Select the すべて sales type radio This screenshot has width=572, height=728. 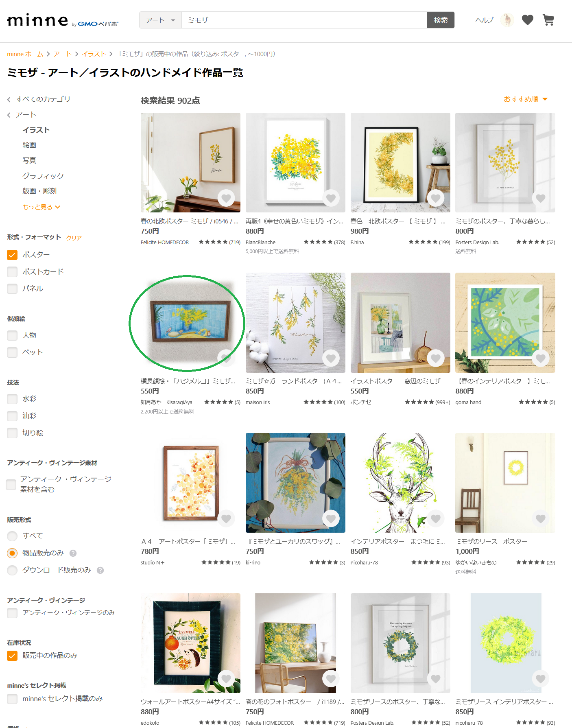point(12,536)
